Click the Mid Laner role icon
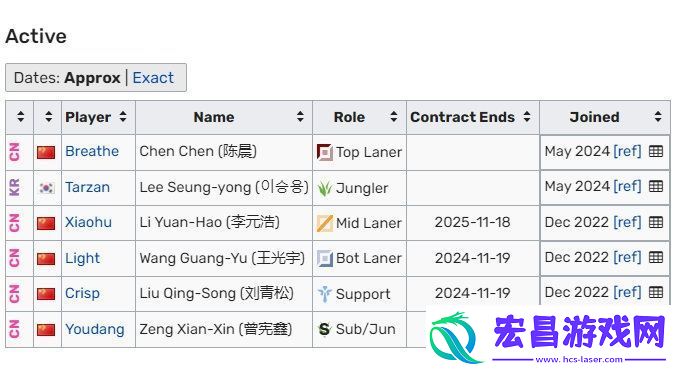The image size is (676, 371). (325, 223)
